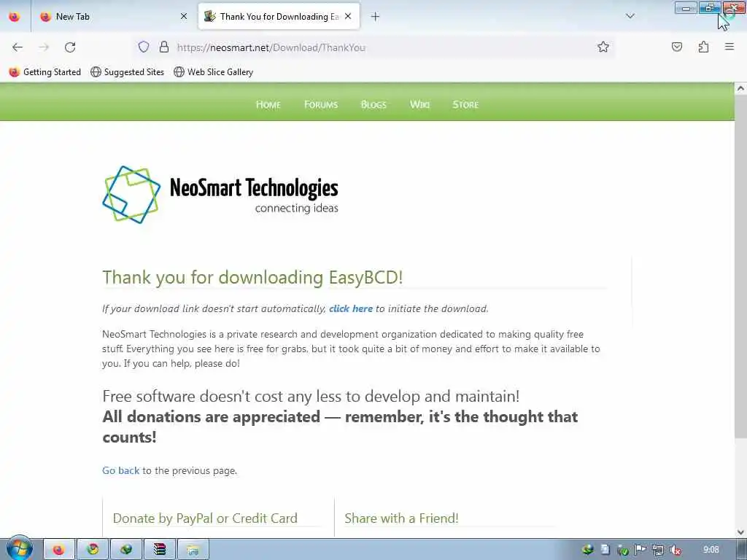Click the green shield icon in the system tray
747x560 pixels.
(623, 550)
